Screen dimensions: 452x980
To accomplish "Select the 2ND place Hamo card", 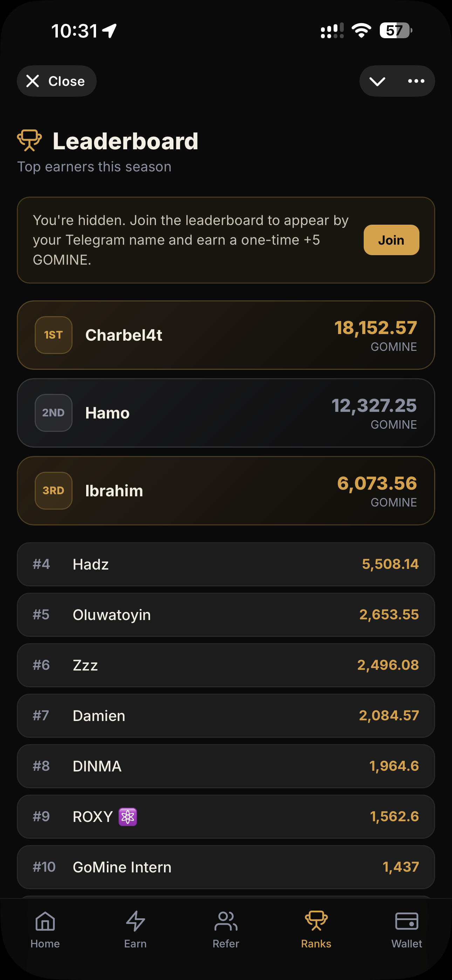I will [226, 413].
